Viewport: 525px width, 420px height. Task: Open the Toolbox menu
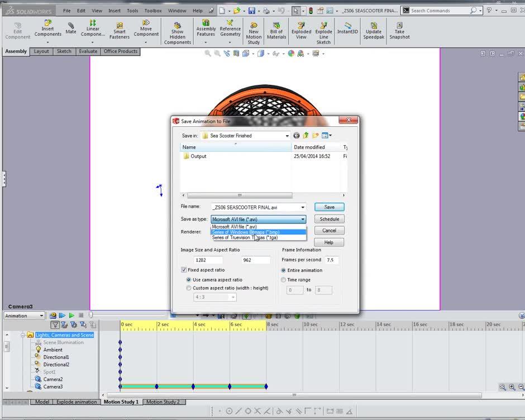153,9
